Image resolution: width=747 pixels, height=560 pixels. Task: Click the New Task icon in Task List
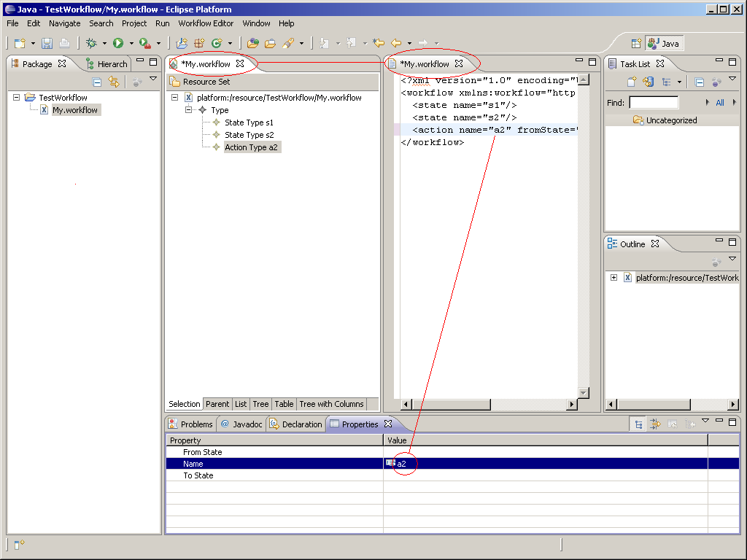point(632,82)
